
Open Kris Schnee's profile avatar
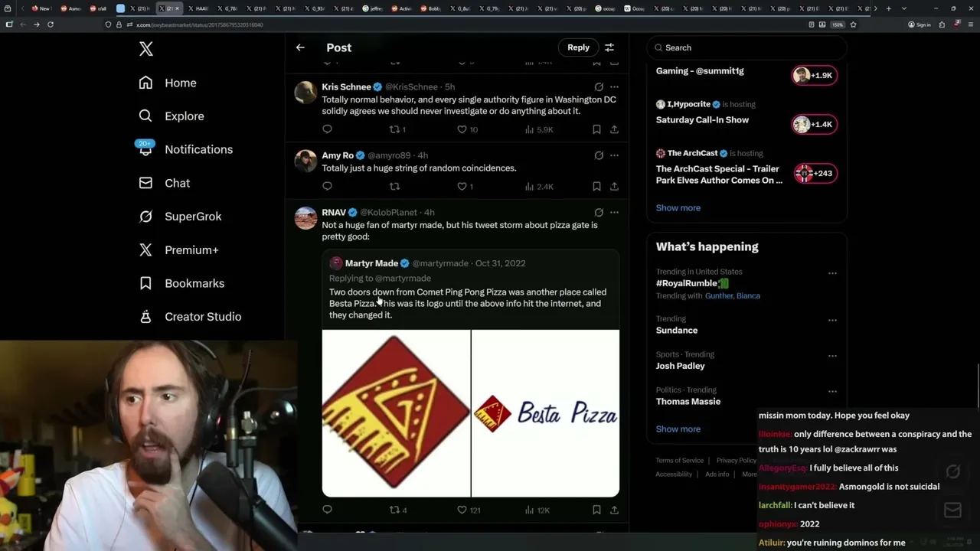[x=305, y=93]
